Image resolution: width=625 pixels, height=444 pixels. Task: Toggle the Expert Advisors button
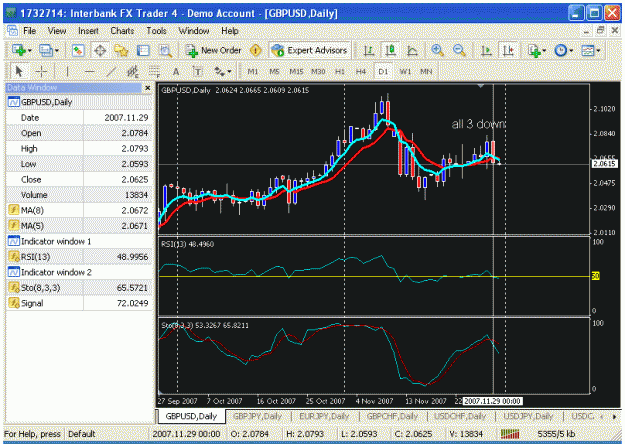click(x=309, y=51)
